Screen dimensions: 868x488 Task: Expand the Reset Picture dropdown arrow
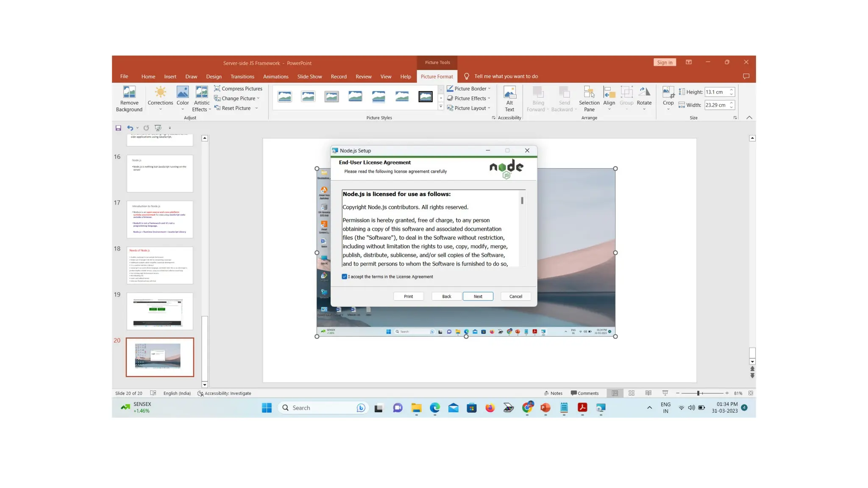(x=257, y=108)
